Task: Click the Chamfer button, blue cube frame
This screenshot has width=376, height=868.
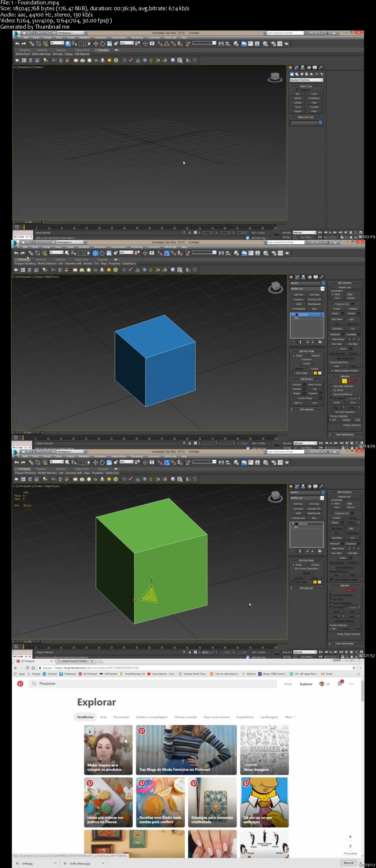Action: pos(297,389)
